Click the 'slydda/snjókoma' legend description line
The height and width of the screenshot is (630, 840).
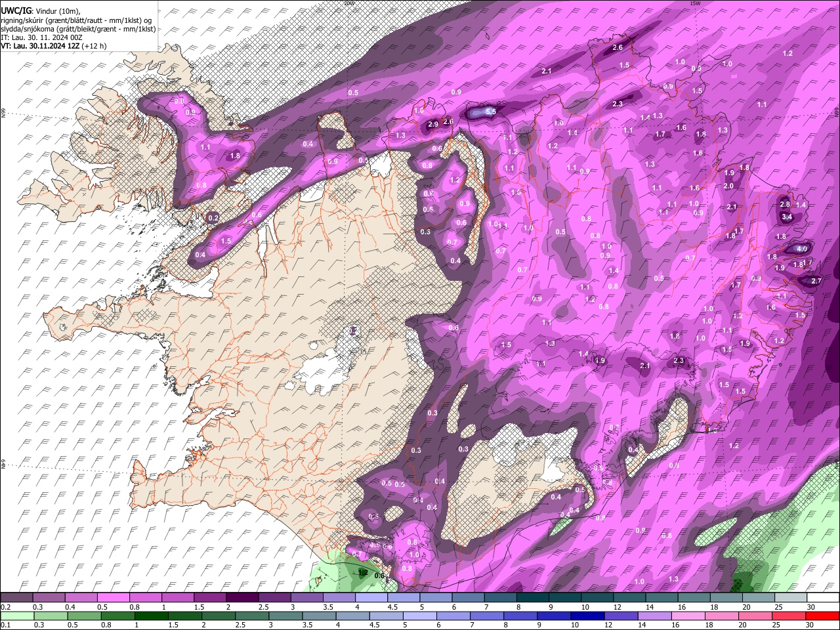77,29
